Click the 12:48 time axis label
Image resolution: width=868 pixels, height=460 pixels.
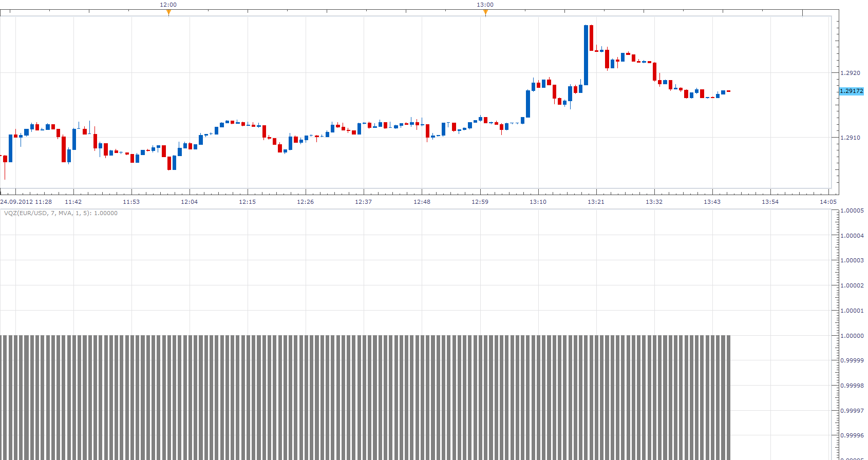(x=422, y=202)
